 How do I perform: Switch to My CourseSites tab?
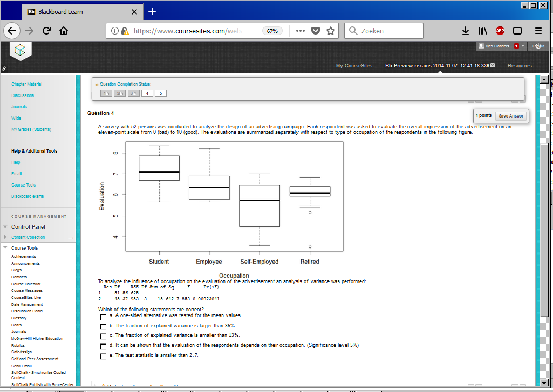click(354, 66)
